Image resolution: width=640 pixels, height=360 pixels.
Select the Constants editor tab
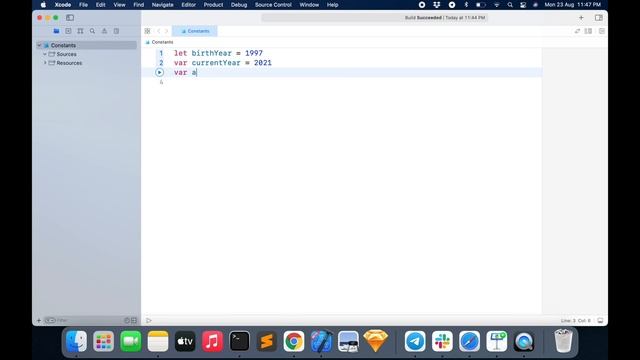pos(195,31)
